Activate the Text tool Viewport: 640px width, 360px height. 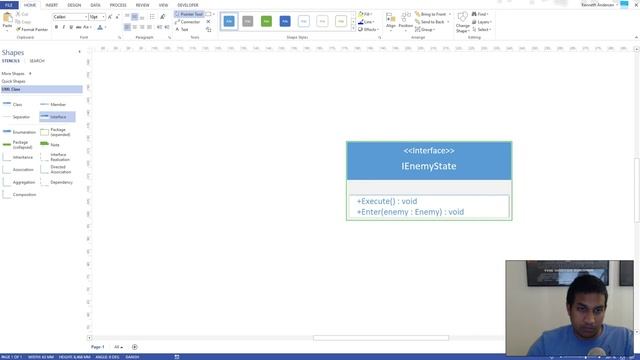point(182,29)
